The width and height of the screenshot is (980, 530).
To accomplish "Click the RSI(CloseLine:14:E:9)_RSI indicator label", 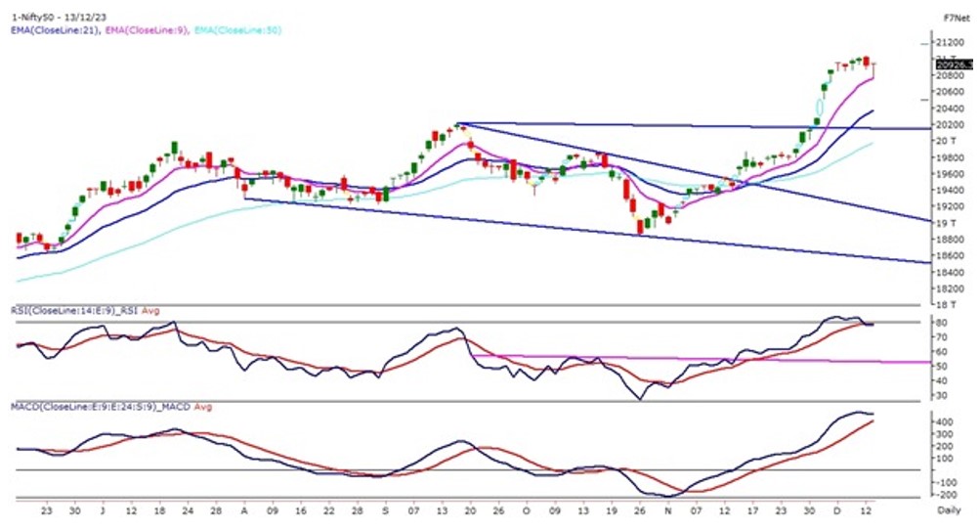I will coord(73,311).
